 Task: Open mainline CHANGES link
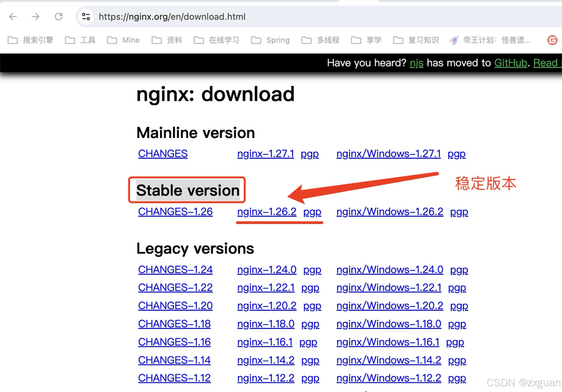pyautogui.click(x=162, y=154)
